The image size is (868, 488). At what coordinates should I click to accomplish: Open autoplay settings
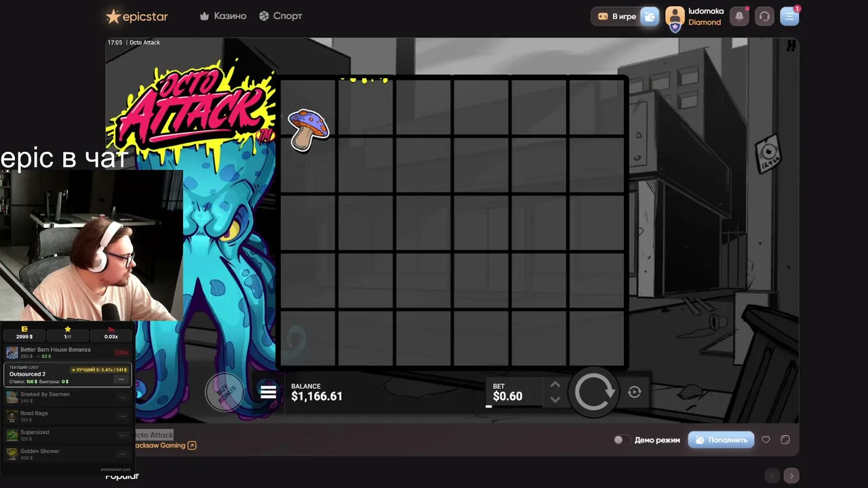(x=635, y=392)
